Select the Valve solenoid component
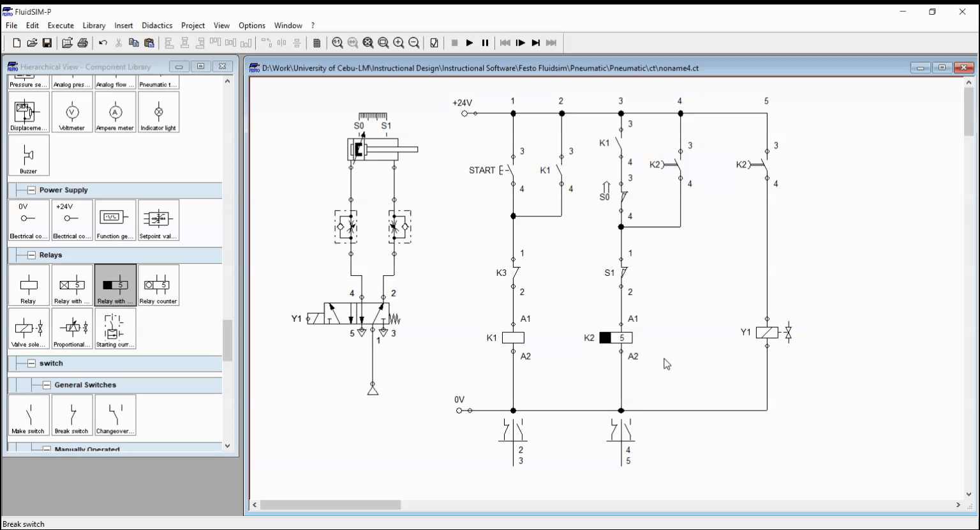 pos(29,329)
